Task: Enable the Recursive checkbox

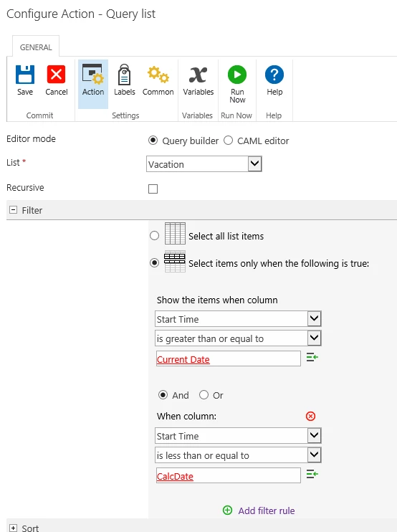Action: (x=153, y=189)
